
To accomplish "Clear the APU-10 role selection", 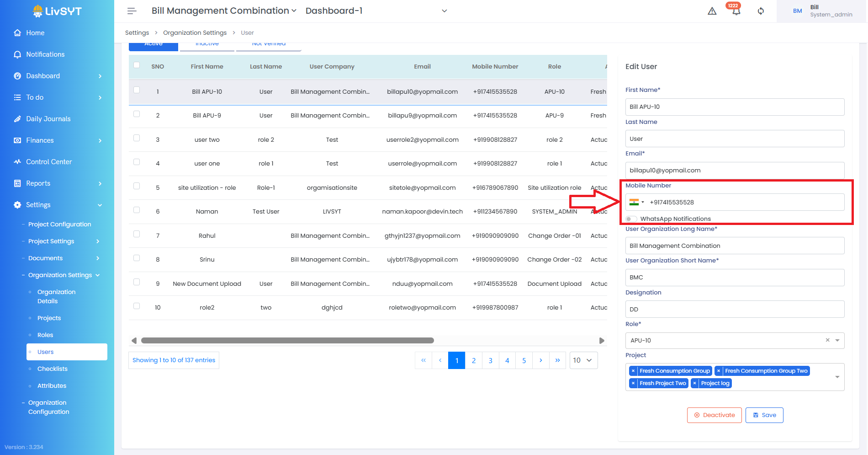I will click(827, 340).
